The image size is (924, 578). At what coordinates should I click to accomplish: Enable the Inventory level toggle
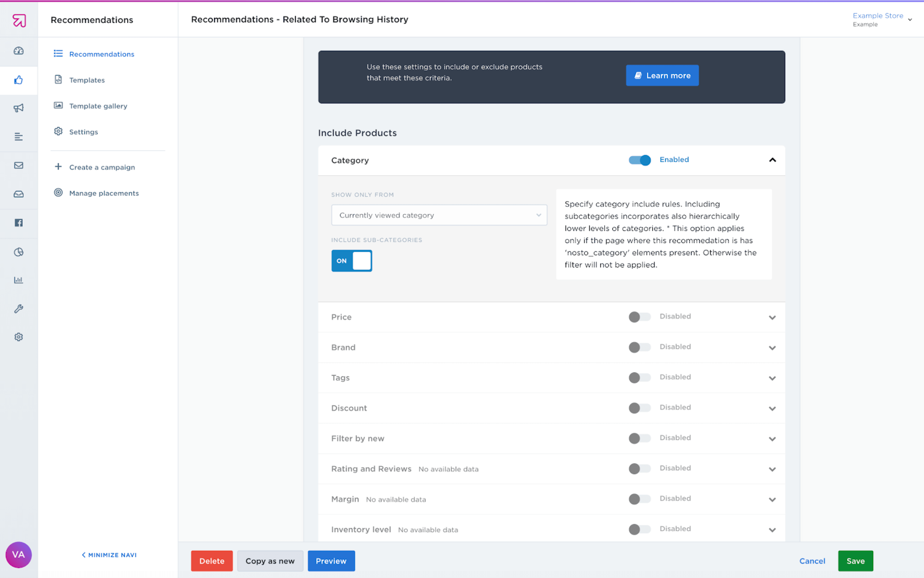click(x=640, y=529)
